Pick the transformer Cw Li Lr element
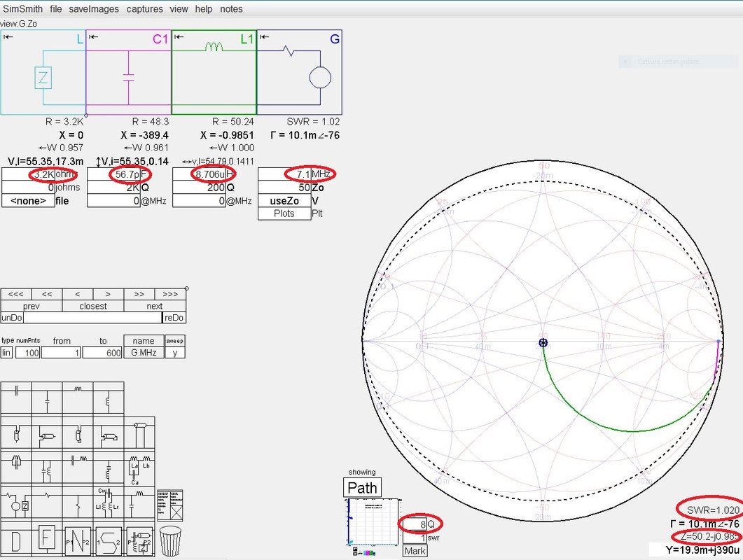The image size is (743, 560). tap(109, 503)
